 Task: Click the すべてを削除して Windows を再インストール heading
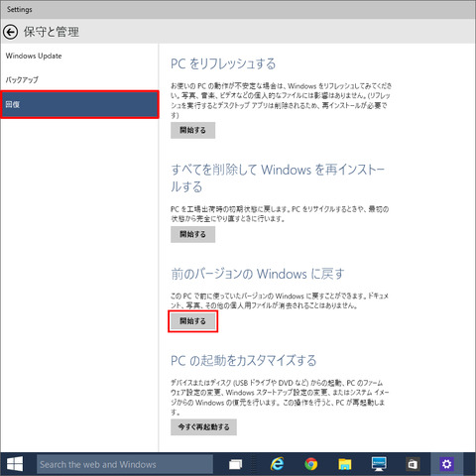(x=278, y=178)
